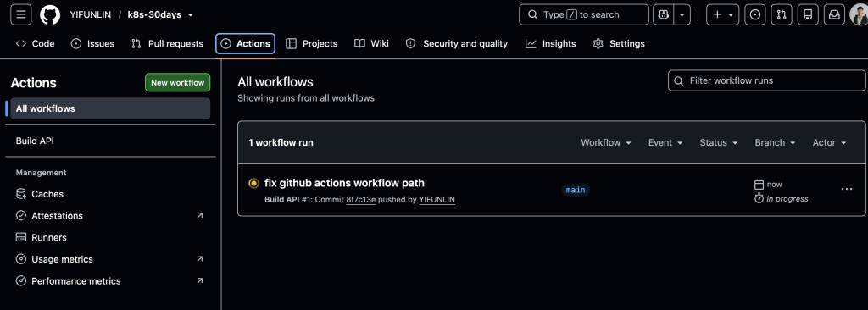868x310 pixels.
Task: Open the repositories icon in the top bar
Action: click(808, 15)
